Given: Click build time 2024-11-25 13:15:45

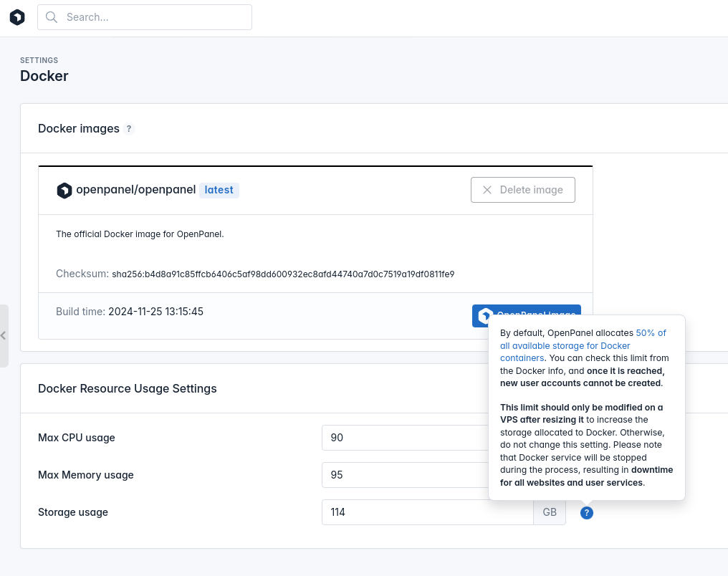Looking at the screenshot, I should 155,312.
